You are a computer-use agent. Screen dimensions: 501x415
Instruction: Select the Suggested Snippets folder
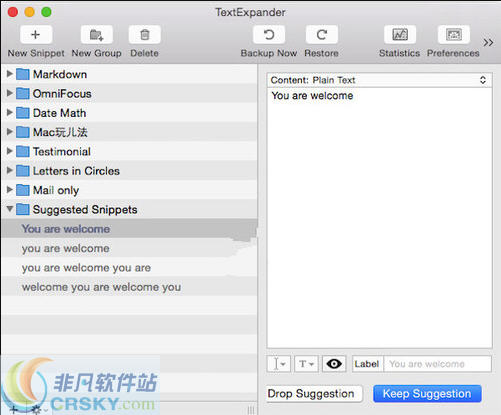point(129,209)
